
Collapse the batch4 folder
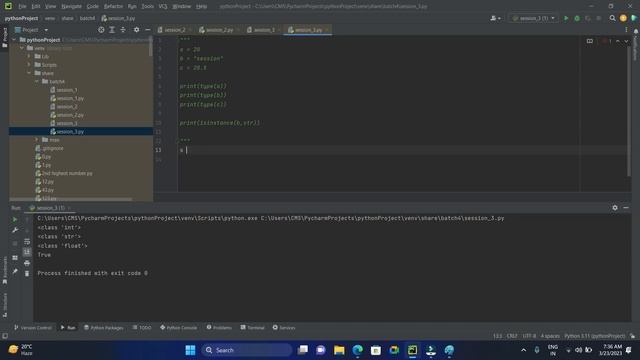pos(37,81)
